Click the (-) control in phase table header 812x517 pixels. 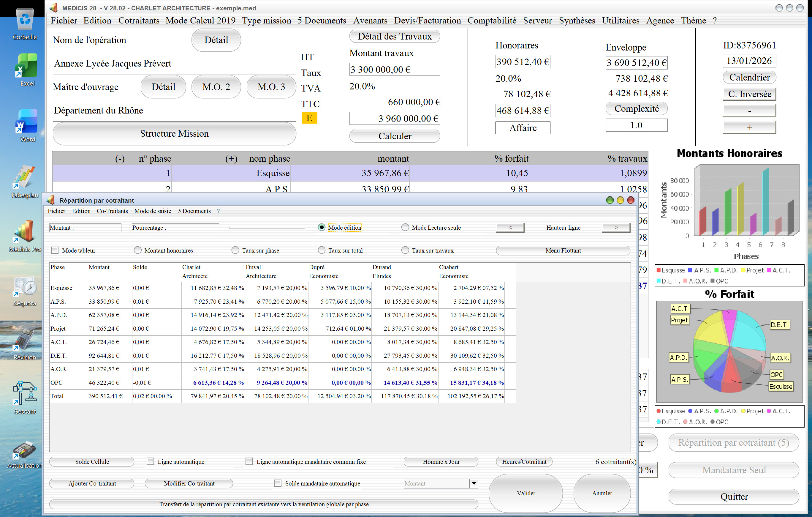[x=120, y=159]
